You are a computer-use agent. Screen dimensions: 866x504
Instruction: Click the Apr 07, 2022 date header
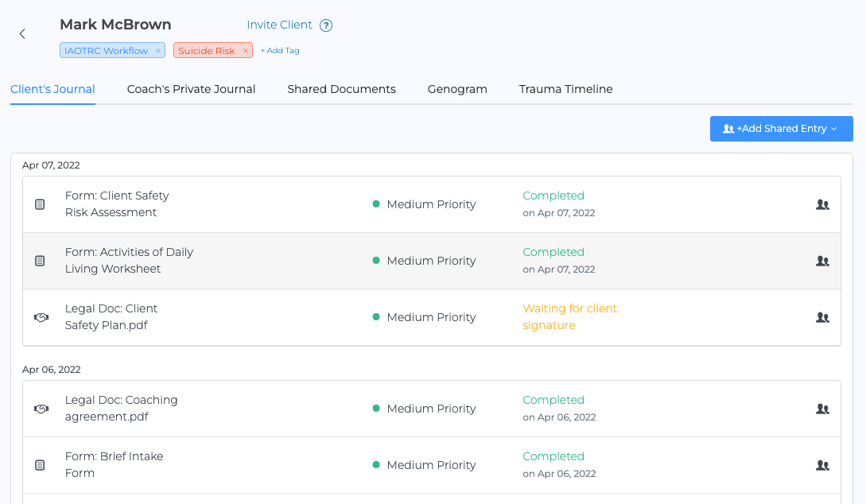click(51, 165)
